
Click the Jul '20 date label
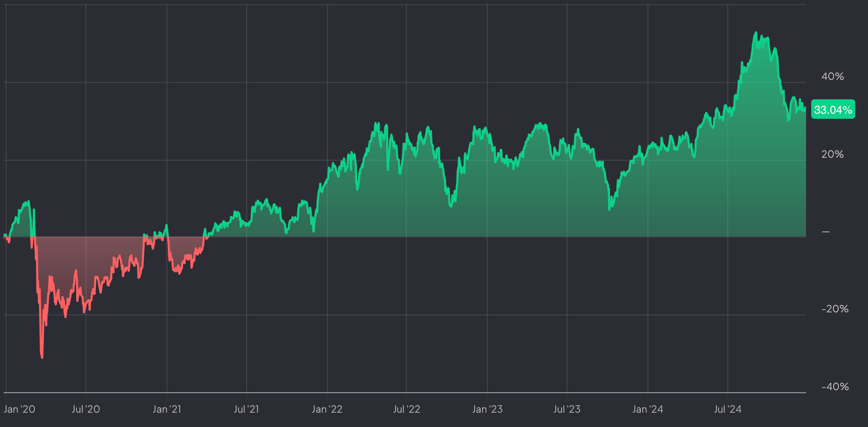86,409
